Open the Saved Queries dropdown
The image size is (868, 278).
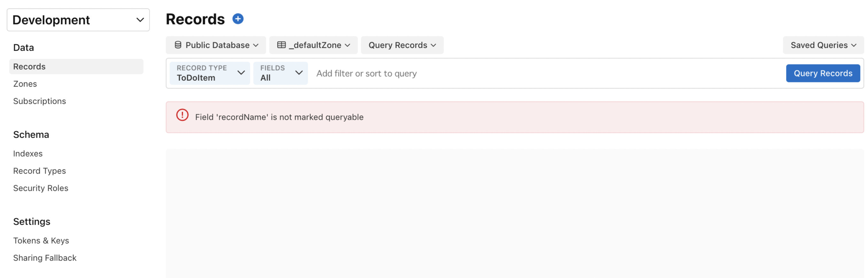[x=823, y=45]
